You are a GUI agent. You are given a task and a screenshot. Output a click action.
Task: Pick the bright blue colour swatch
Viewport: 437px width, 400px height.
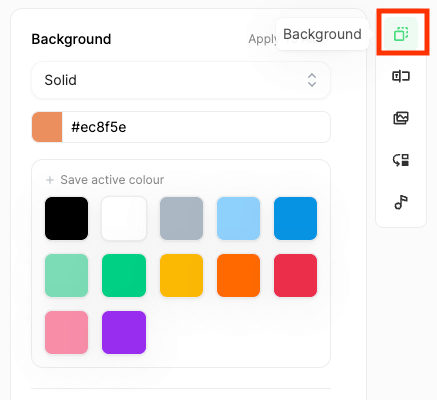tap(295, 218)
